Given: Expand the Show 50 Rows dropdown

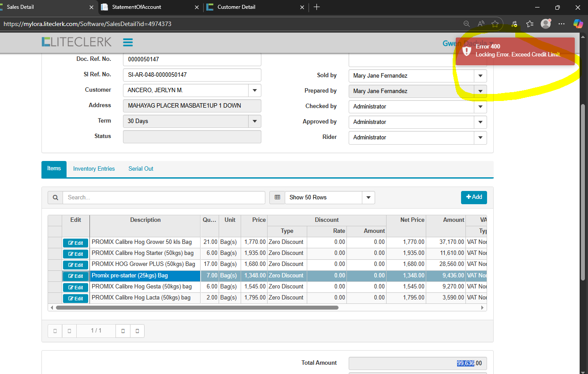Looking at the screenshot, I should 368,198.
